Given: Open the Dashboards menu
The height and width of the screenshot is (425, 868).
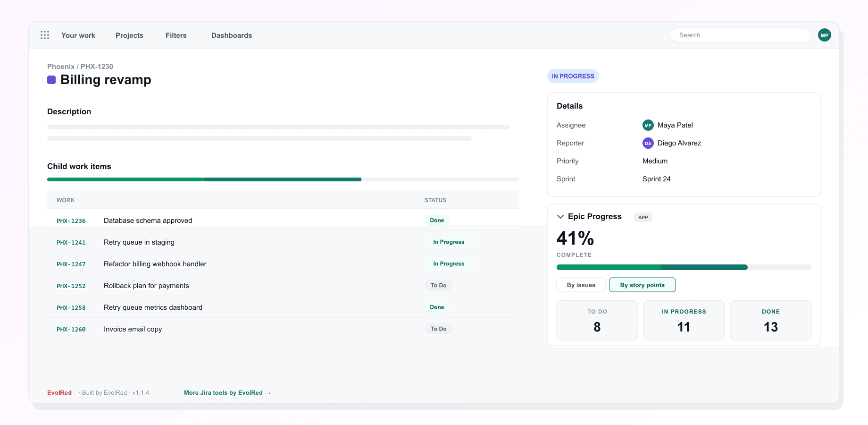Looking at the screenshot, I should click(232, 35).
